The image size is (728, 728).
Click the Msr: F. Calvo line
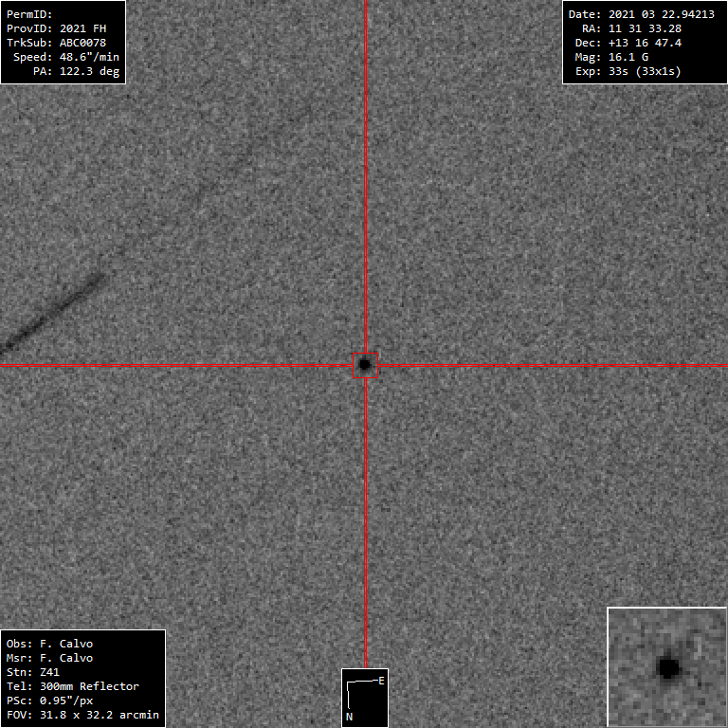tap(49, 658)
